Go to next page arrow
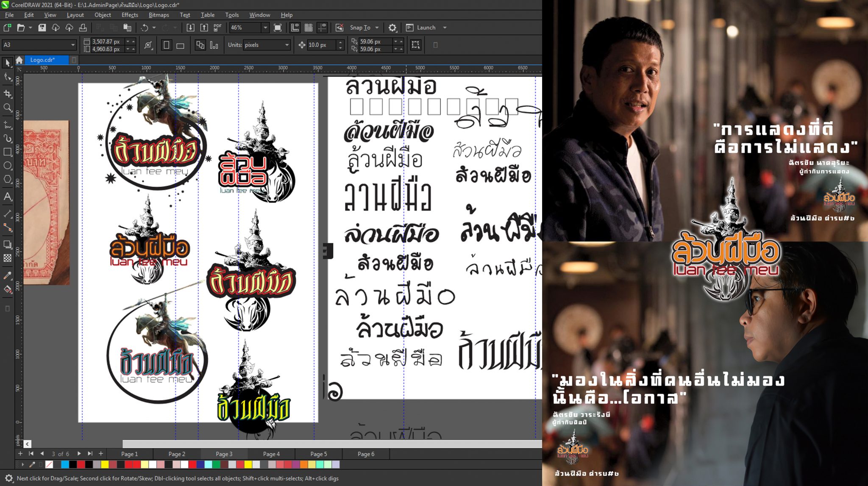The image size is (868, 486). click(79, 453)
